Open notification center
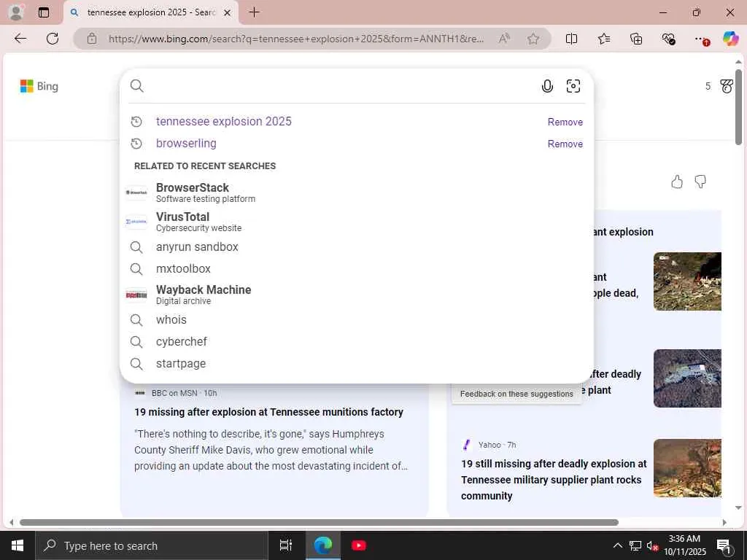The height and width of the screenshot is (560, 747). [x=724, y=545]
